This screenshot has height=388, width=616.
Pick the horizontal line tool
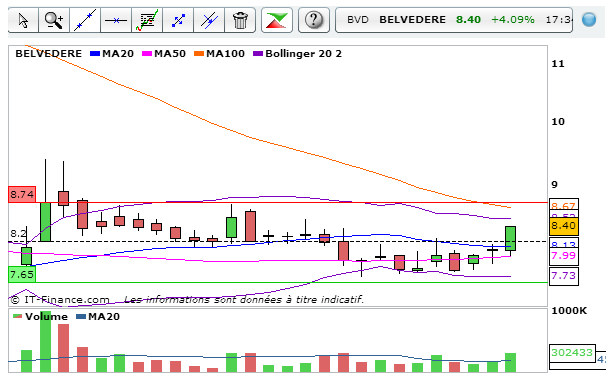[116, 20]
